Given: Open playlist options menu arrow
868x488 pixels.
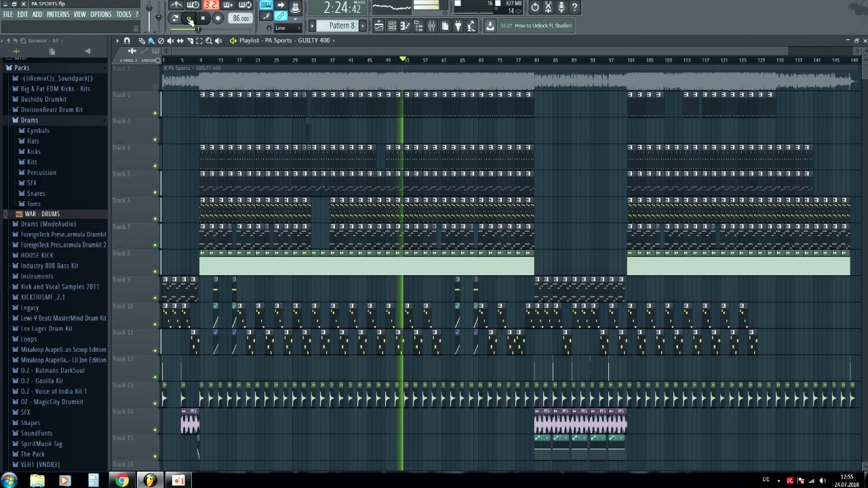Looking at the screenshot, I should pos(117,41).
